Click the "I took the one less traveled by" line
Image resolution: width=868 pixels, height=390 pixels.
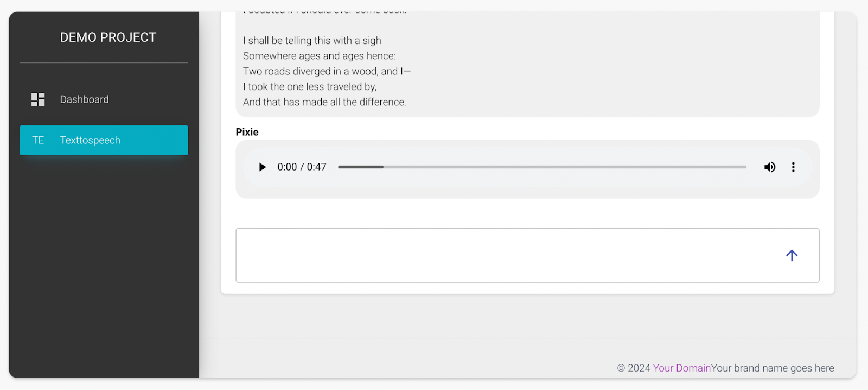coord(309,87)
